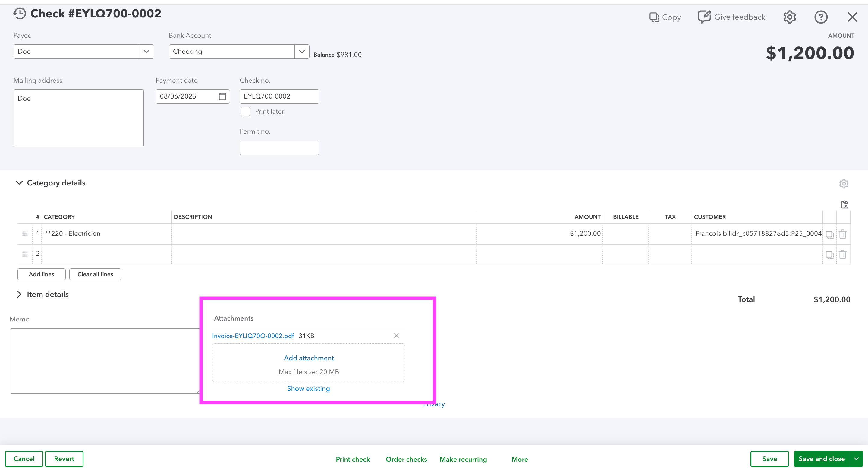Remove the Invoice-EYLIQ70O-0002.pdf attachment
The image size is (868, 474).
click(x=396, y=336)
